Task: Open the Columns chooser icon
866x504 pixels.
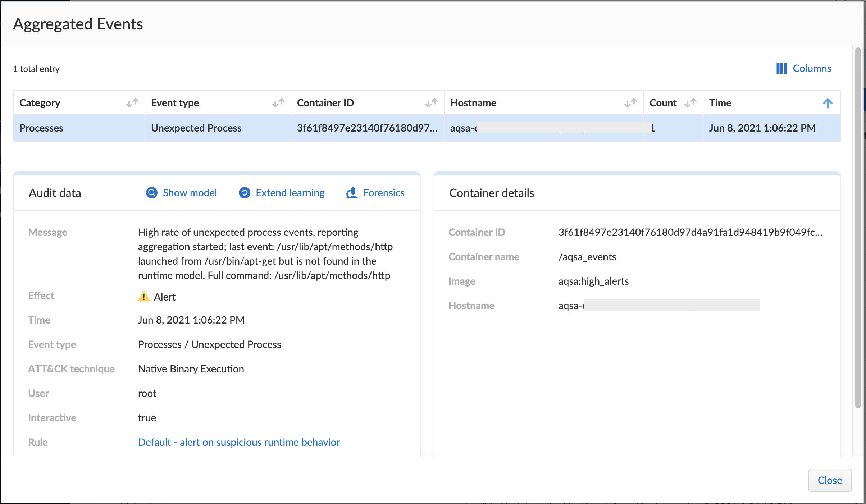Action: tap(781, 68)
